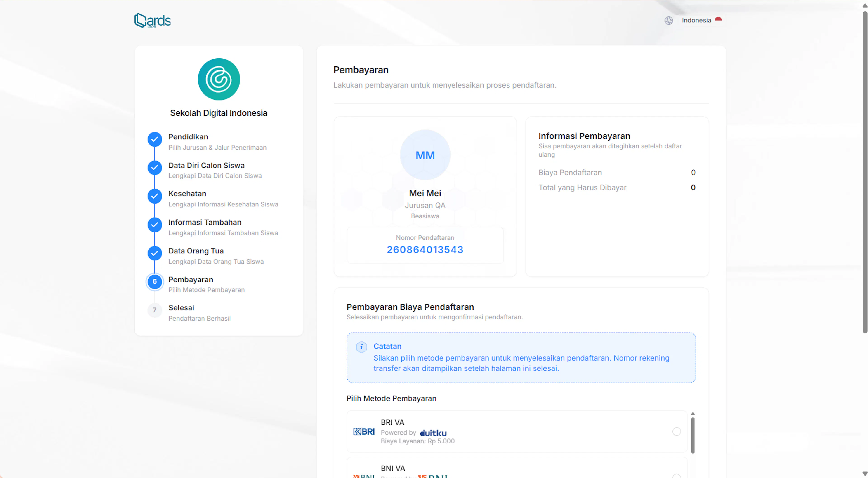Image resolution: width=868 pixels, height=478 pixels.
Task: Click the payment list scrollbar thumb
Action: click(693, 436)
